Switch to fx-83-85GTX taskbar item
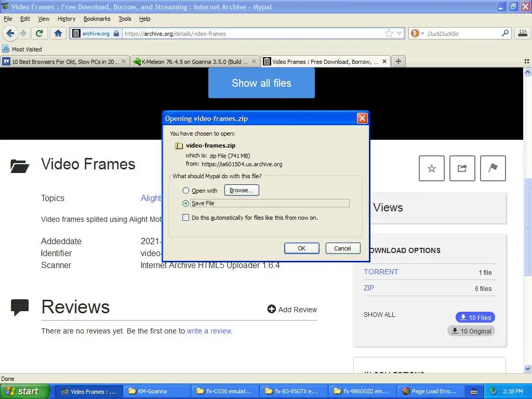The height and width of the screenshot is (399, 532). click(x=294, y=392)
